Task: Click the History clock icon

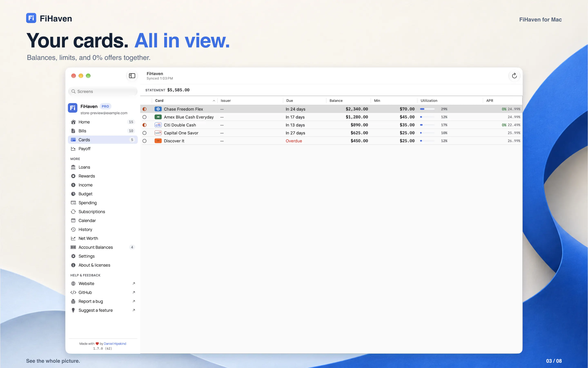Action: (73, 230)
